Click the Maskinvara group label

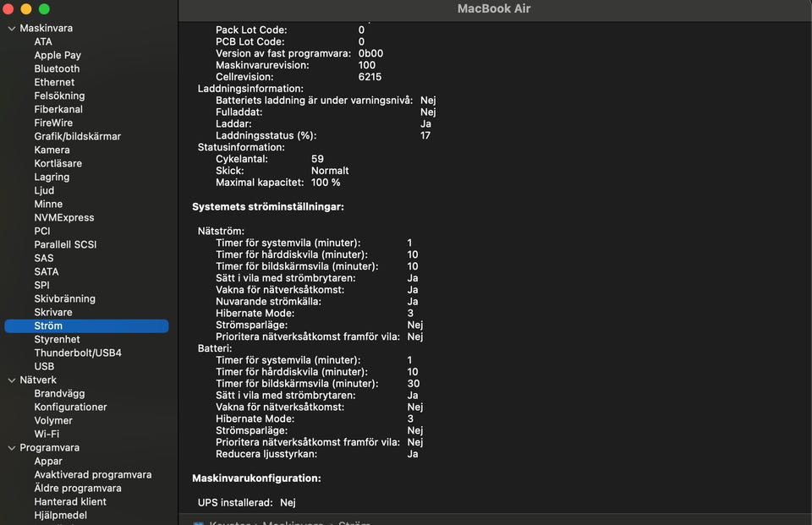click(46, 28)
